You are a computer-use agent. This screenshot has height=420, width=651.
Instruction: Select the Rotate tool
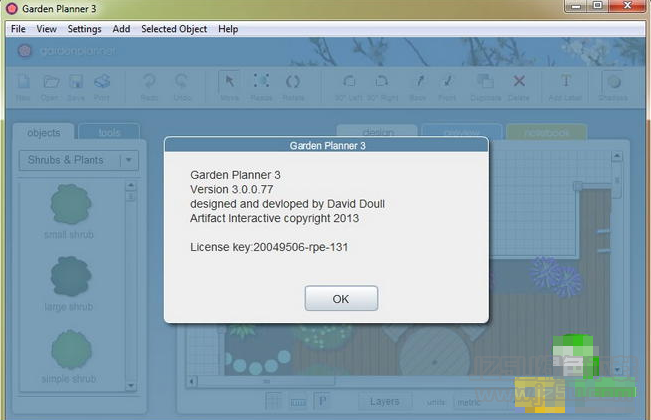pyautogui.click(x=293, y=82)
